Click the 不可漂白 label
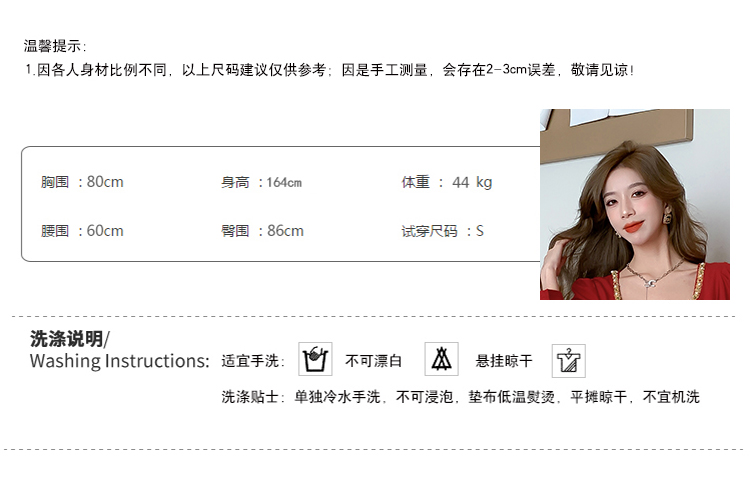750x479 pixels. [x=374, y=361]
